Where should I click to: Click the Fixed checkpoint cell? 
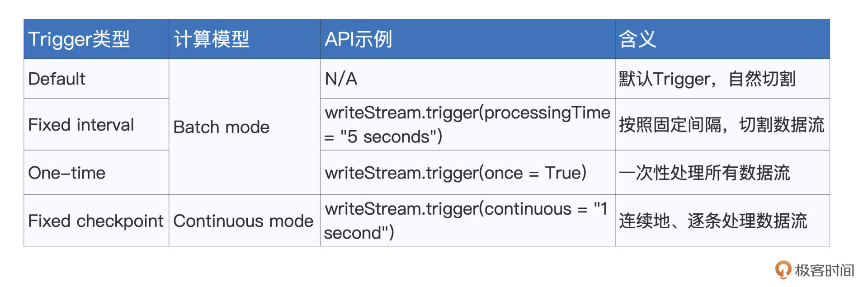(x=95, y=221)
